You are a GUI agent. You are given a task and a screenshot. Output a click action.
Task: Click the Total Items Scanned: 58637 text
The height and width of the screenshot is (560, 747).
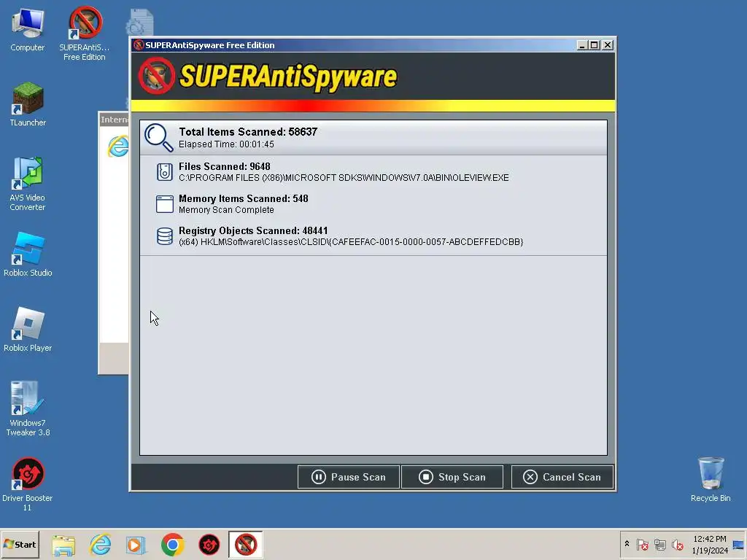point(248,132)
